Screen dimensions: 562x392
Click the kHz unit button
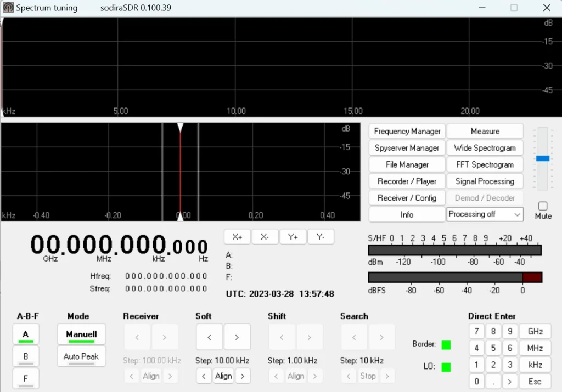click(x=535, y=365)
